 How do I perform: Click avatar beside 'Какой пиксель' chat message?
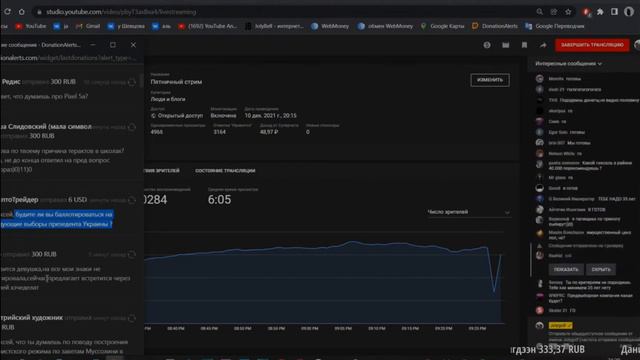[540, 164]
